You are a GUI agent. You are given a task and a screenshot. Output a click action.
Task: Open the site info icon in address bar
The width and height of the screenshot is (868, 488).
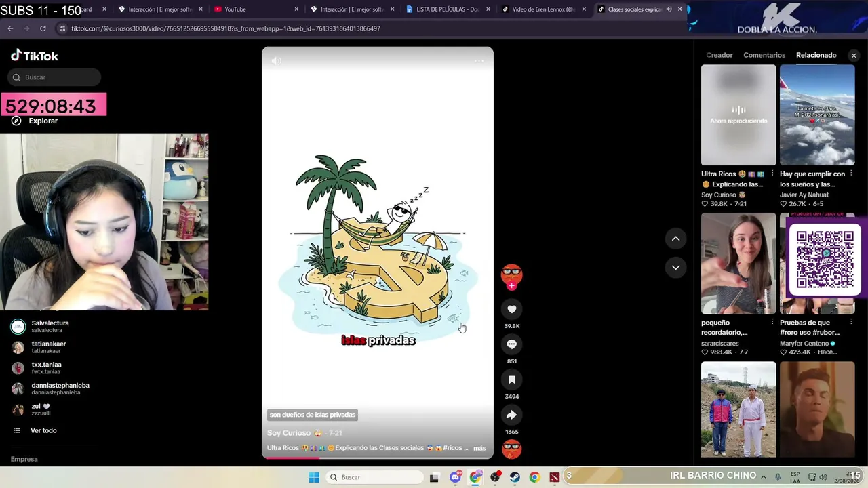click(62, 28)
